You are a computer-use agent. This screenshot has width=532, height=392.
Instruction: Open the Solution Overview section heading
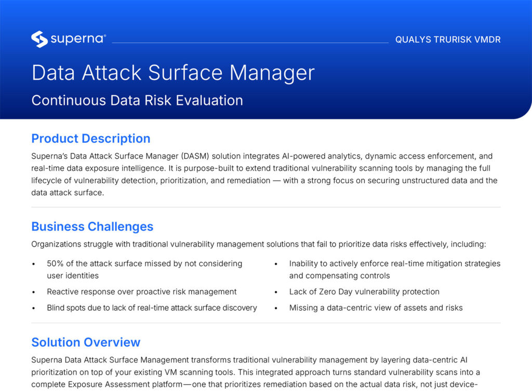point(86,342)
